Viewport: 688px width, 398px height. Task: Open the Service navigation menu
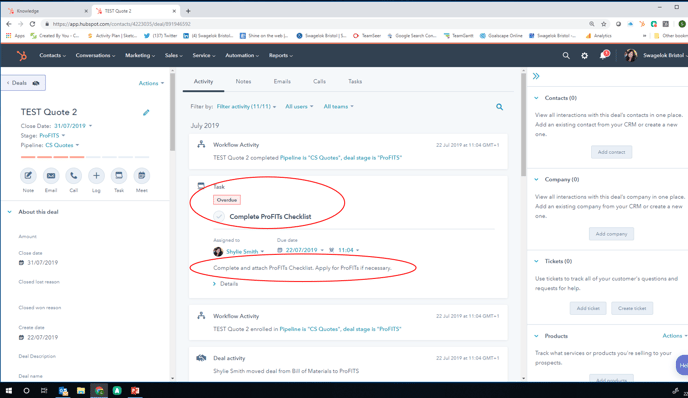point(204,56)
